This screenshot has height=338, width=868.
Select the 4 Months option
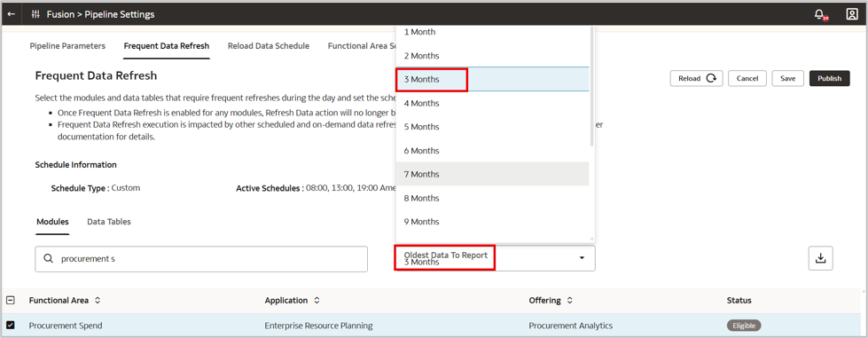(492, 103)
